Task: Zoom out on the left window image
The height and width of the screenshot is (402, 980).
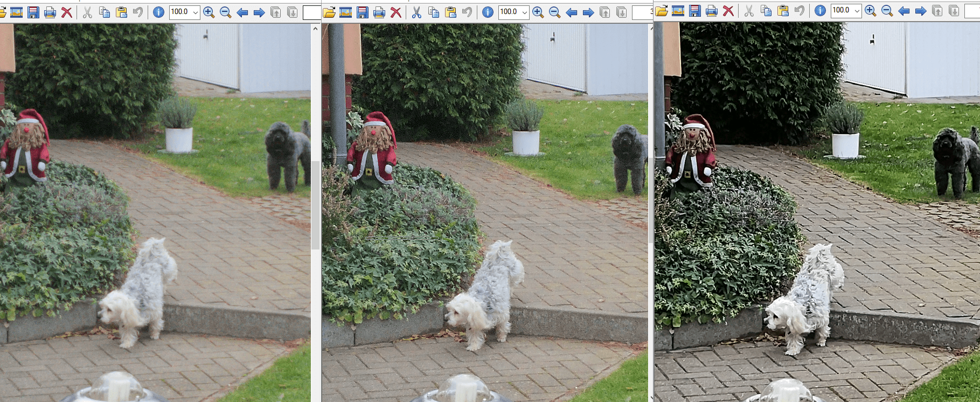Action: (x=226, y=12)
